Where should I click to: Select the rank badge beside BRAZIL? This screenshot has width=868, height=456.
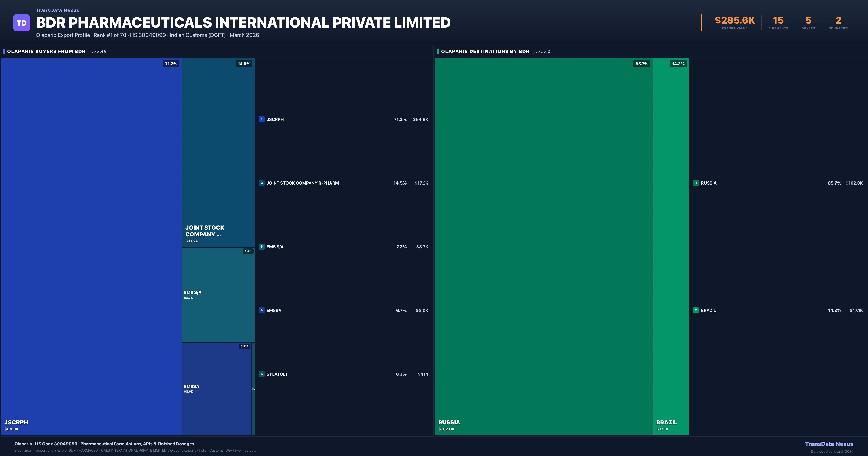tap(696, 310)
